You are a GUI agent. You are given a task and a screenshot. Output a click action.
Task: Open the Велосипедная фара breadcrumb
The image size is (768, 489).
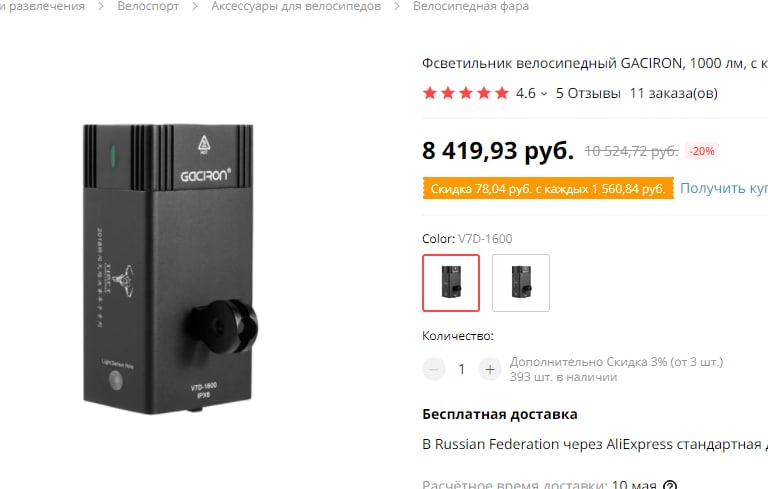pos(471,6)
